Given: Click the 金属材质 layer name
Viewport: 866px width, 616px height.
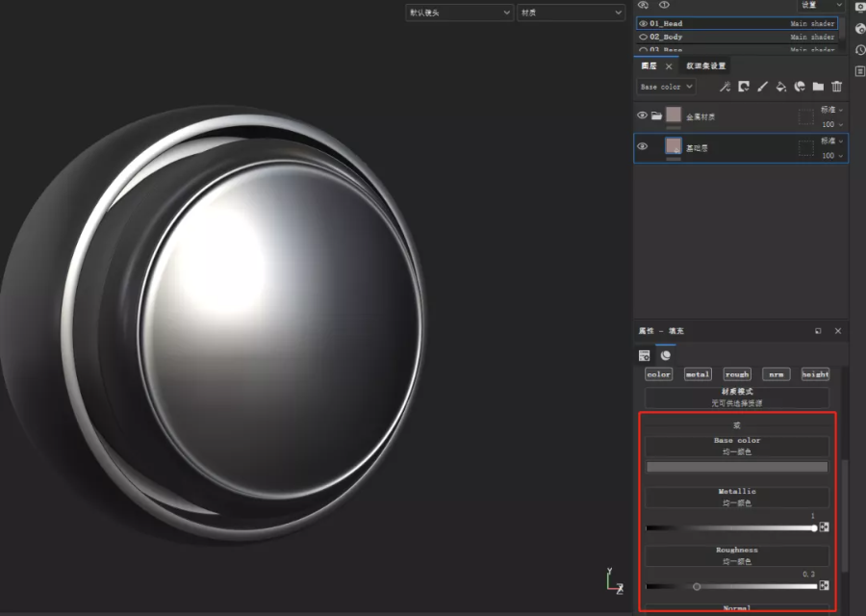Looking at the screenshot, I should tap(700, 116).
